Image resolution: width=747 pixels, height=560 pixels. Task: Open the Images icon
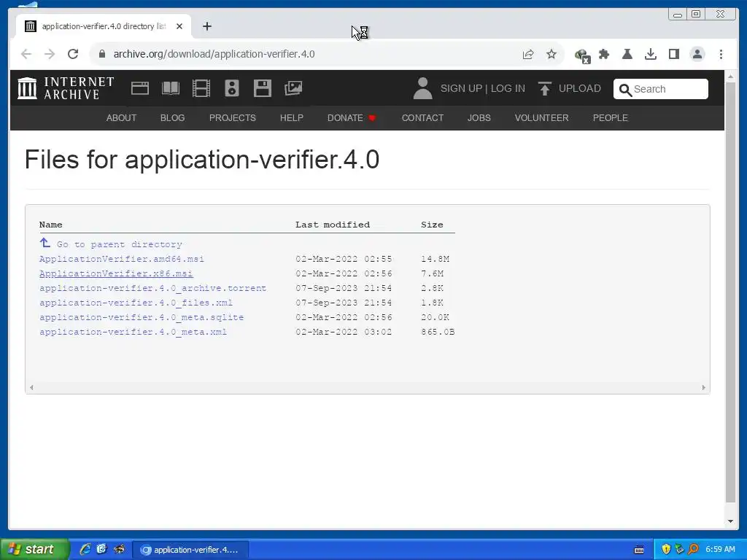293,88
